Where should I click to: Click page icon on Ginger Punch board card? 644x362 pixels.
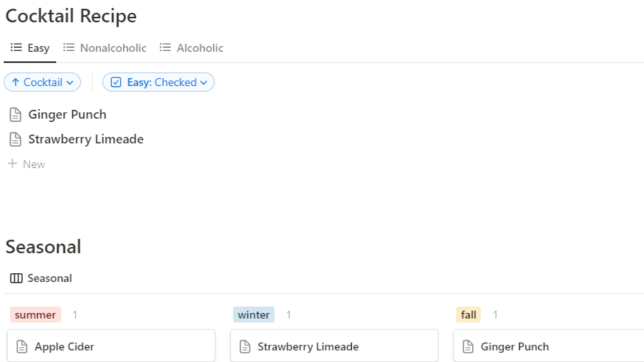tap(468, 347)
